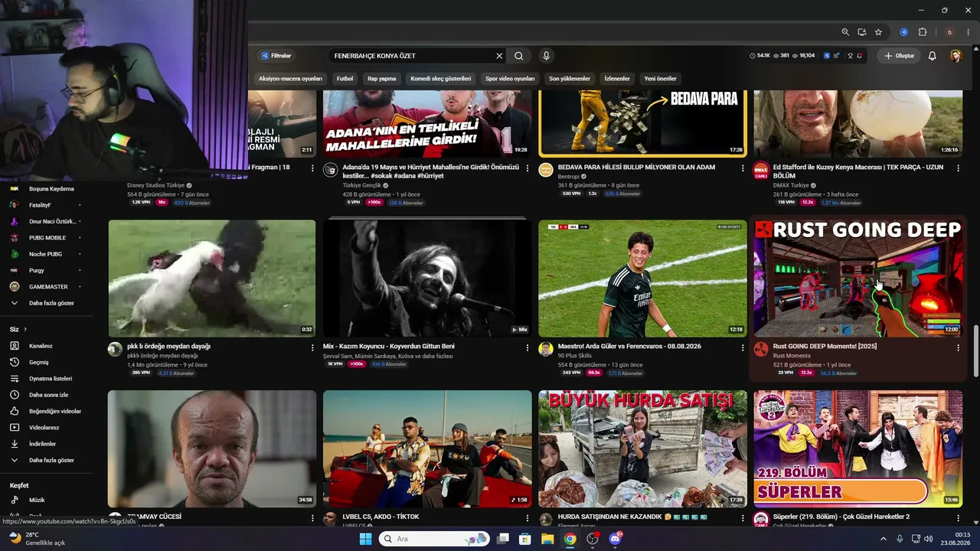
Task: Open YouTube notifications bell
Action: pyautogui.click(x=932, y=56)
